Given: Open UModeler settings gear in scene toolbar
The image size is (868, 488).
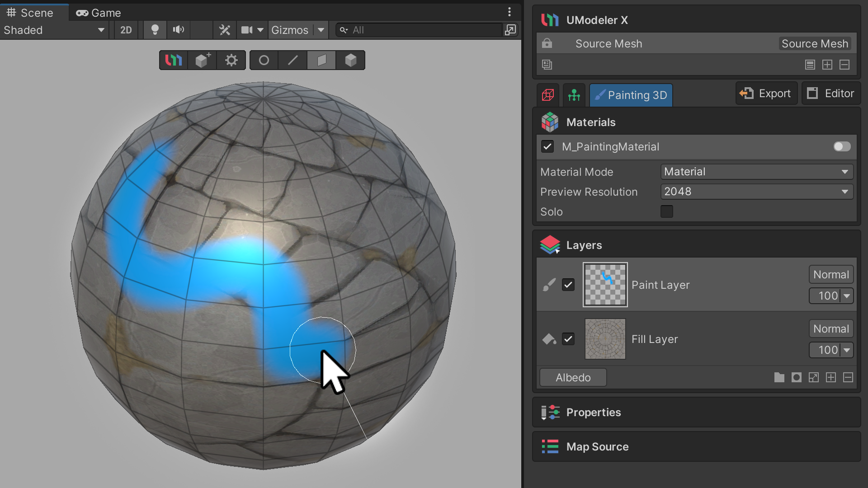Looking at the screenshot, I should (231, 60).
